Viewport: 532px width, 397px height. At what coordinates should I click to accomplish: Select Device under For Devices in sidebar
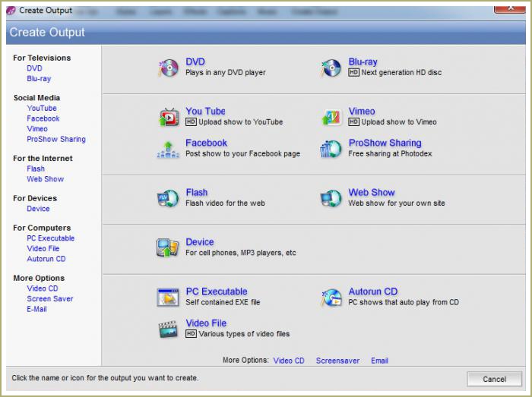[x=38, y=208]
